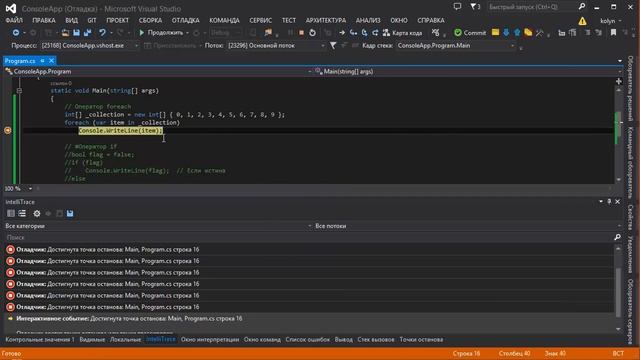Click the Undo arrow icon
The width and height of the screenshot is (640, 360).
coord(102,33)
